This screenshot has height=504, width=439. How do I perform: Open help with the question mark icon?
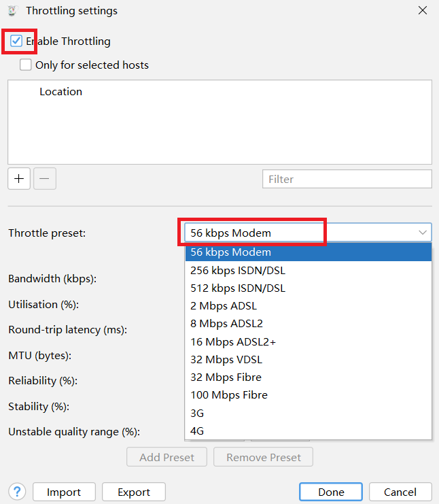[17, 492]
